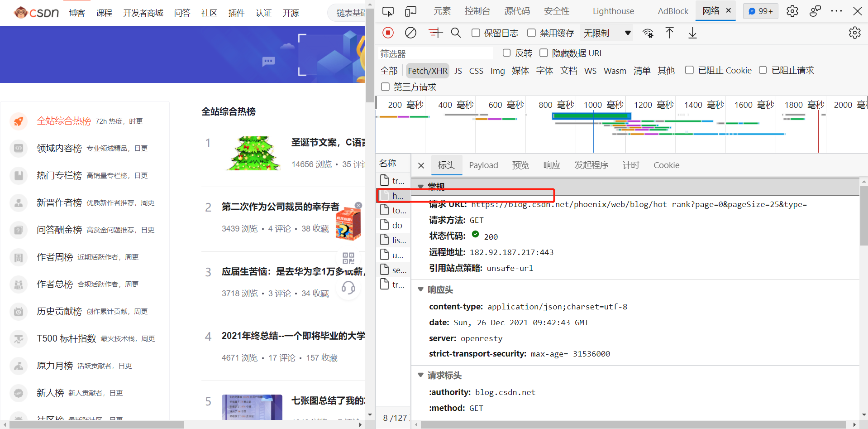Check the 已阻止请求 checkbox

point(763,70)
